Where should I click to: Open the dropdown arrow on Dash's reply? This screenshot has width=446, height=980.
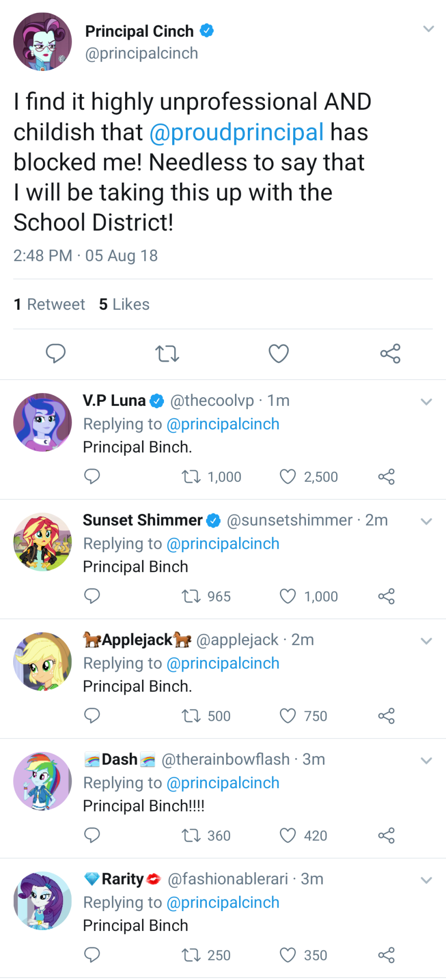click(x=426, y=761)
